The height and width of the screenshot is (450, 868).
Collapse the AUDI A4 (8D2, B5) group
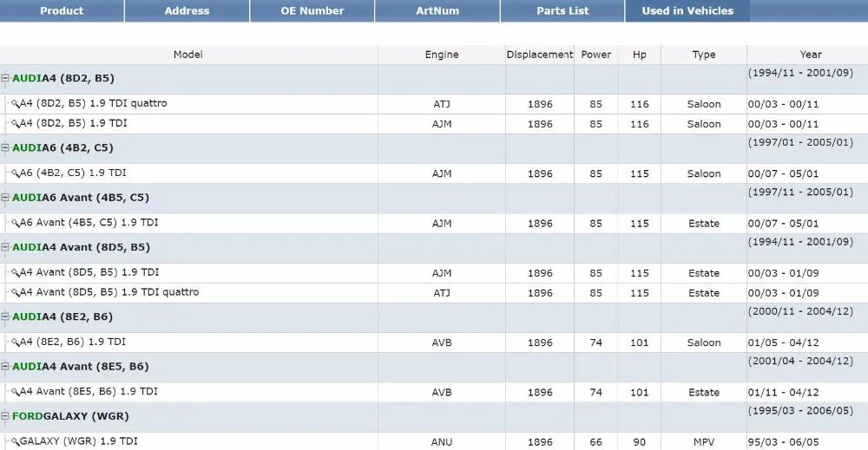pos(5,78)
